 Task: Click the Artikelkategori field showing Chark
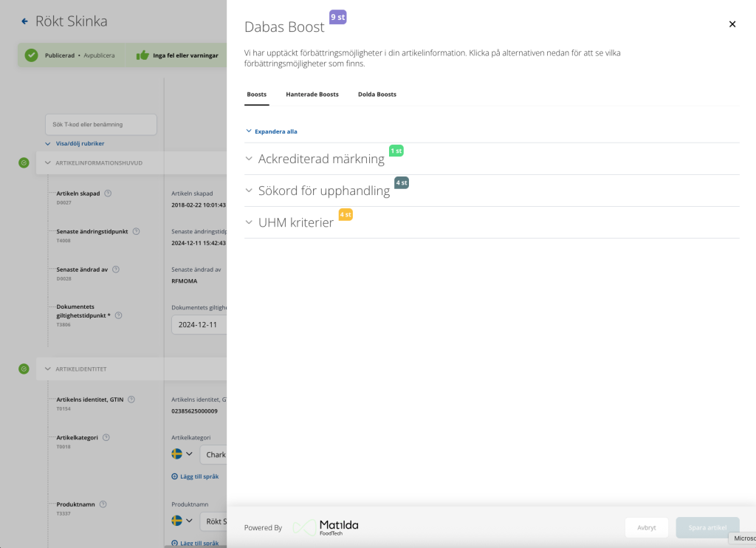click(213, 454)
